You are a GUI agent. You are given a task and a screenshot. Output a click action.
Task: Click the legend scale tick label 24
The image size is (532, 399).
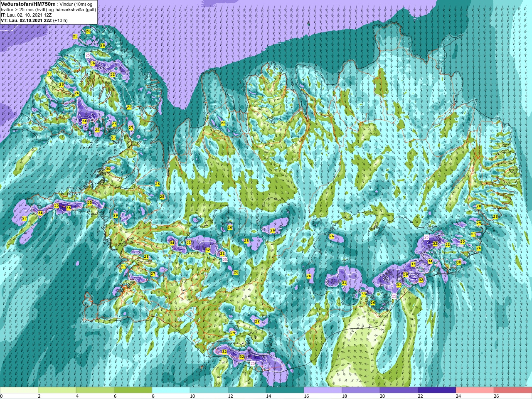click(x=458, y=396)
